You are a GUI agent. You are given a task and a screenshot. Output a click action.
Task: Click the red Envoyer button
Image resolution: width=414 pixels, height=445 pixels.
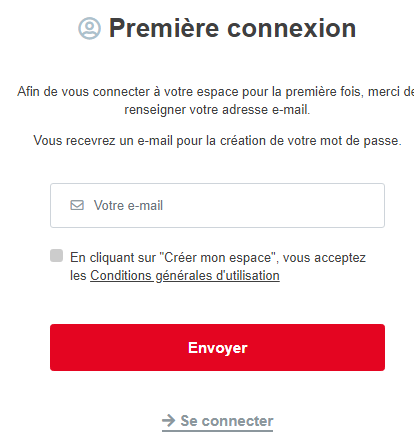click(217, 347)
